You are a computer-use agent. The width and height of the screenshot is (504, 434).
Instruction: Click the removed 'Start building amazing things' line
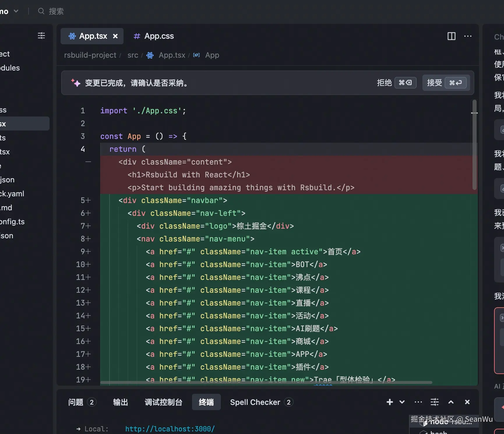(241, 188)
